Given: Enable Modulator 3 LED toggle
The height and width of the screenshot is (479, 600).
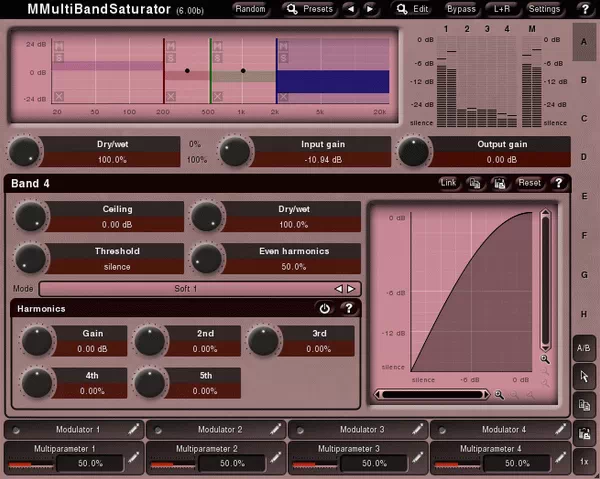Looking at the screenshot, I should (x=300, y=430).
